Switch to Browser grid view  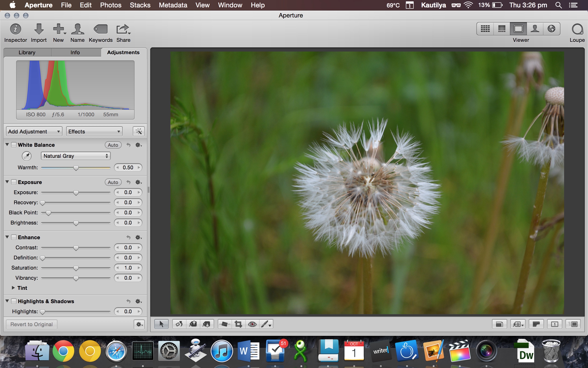[x=485, y=29]
